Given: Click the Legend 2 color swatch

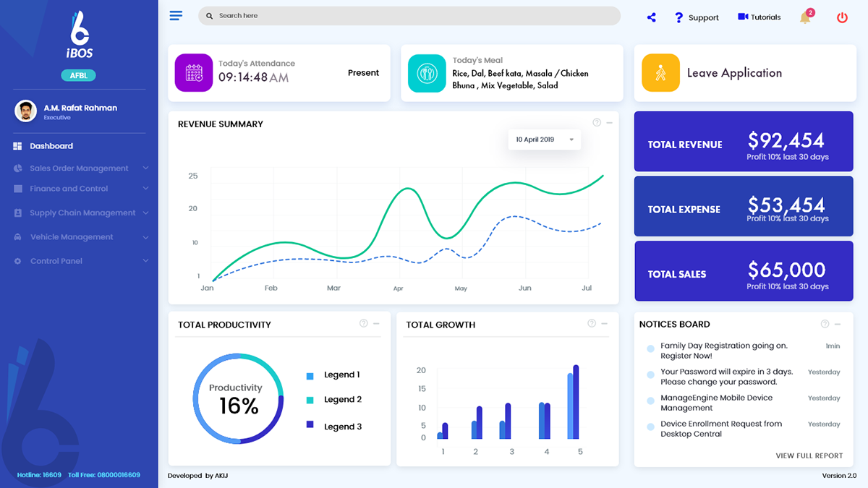Looking at the screenshot, I should click(x=310, y=400).
